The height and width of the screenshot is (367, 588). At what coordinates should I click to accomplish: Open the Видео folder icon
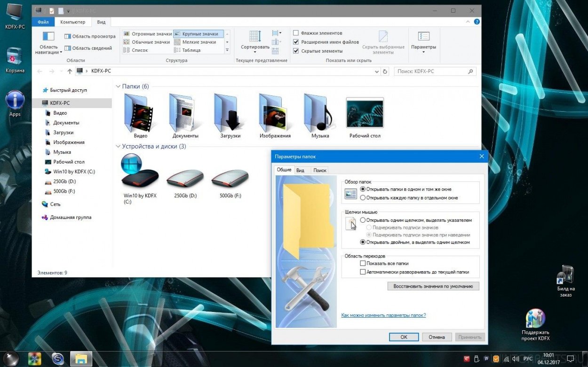pos(137,114)
